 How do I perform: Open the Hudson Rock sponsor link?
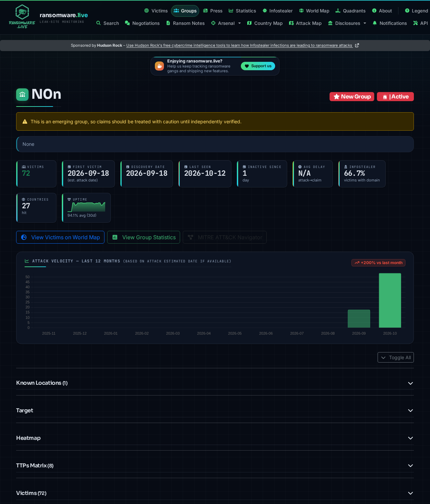click(x=239, y=45)
